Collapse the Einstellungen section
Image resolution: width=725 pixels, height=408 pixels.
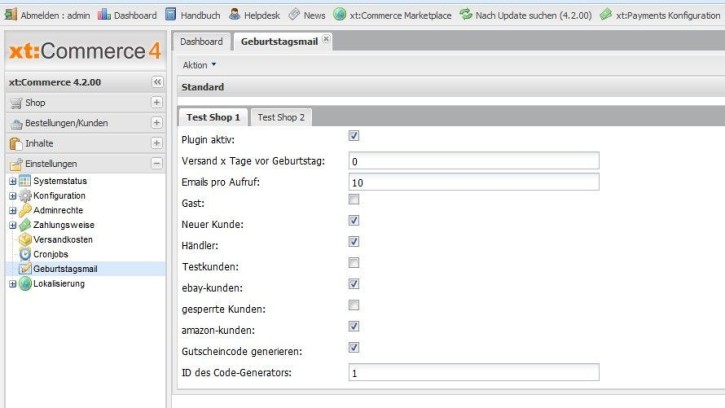(x=157, y=163)
